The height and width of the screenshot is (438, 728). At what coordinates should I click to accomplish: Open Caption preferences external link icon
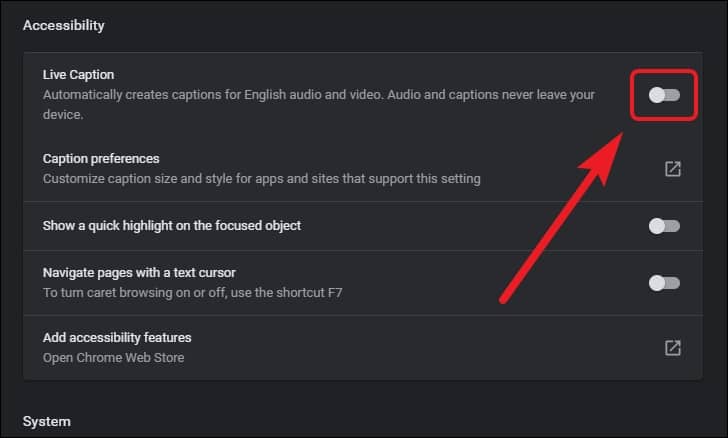click(673, 169)
